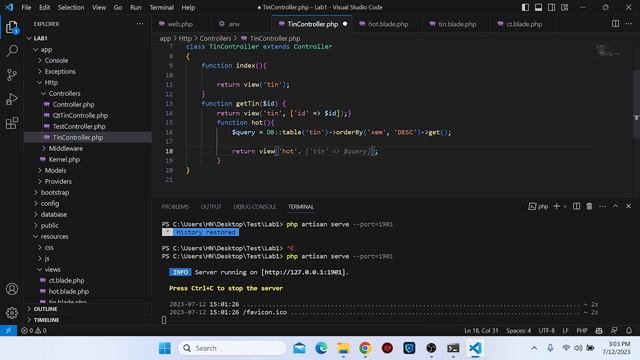
Task: Open the Explorer view in activity bar
Action: [x=12, y=27]
